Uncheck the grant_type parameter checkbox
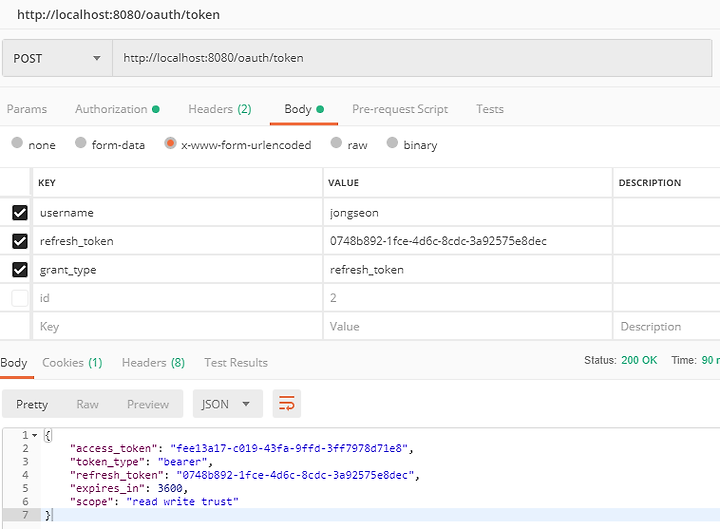Image resolution: width=720 pixels, height=529 pixels. pos(20,270)
